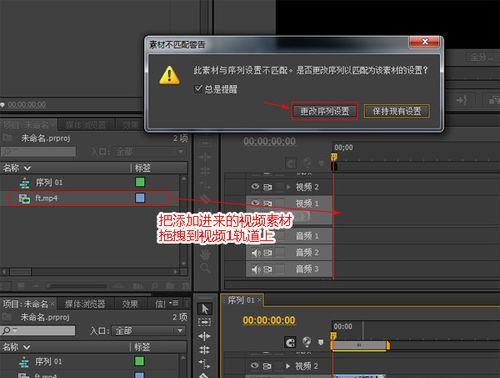Screen dimensions: 500x378
Task: Click the 保持现有设置 button
Action: pyautogui.click(x=397, y=111)
